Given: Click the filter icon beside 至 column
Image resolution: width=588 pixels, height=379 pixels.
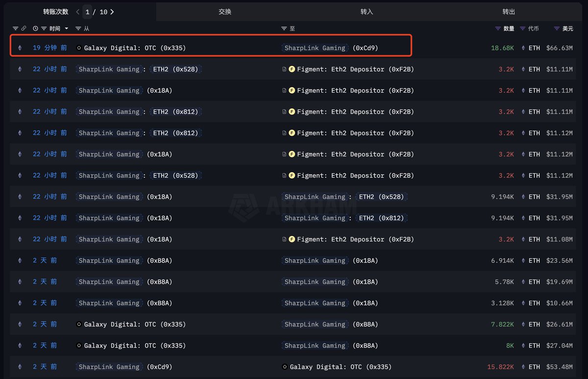Looking at the screenshot, I should pos(284,29).
